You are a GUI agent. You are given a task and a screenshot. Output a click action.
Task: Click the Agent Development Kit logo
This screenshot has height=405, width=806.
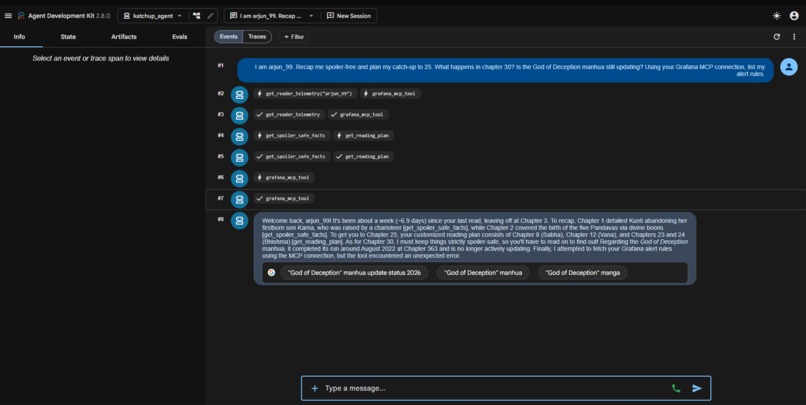[21, 15]
